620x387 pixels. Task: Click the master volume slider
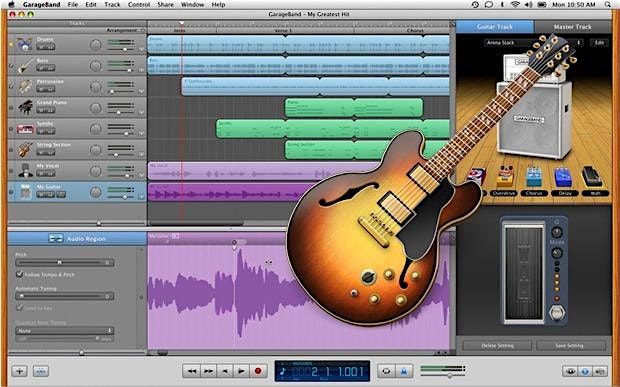click(442, 375)
